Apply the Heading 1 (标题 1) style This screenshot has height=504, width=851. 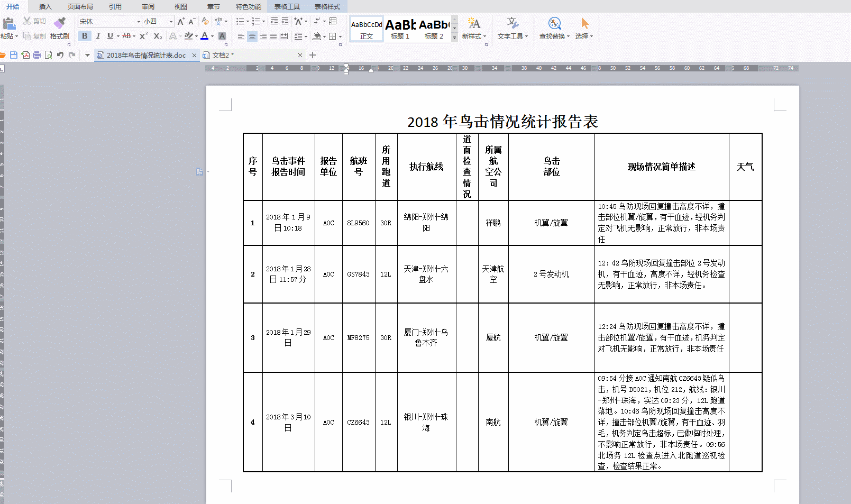coord(400,29)
